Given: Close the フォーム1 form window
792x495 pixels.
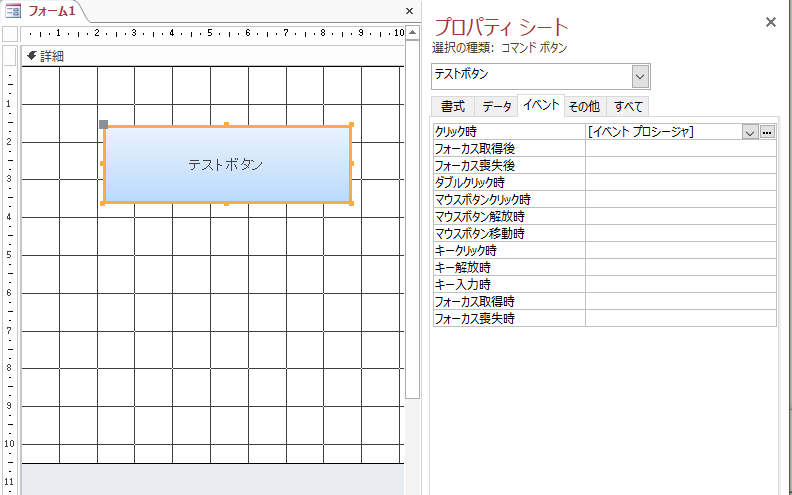Looking at the screenshot, I should (x=410, y=11).
